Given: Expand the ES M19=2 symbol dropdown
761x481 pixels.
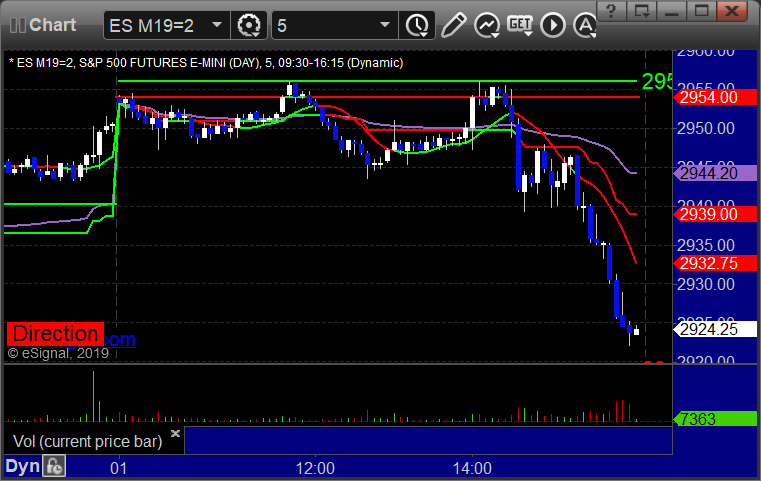Looking at the screenshot, I should pos(217,25).
